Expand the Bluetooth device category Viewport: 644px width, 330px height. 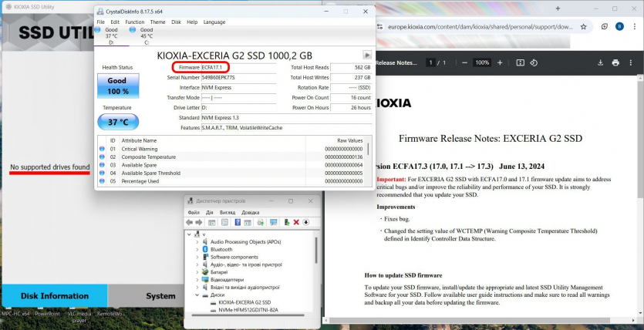point(196,249)
